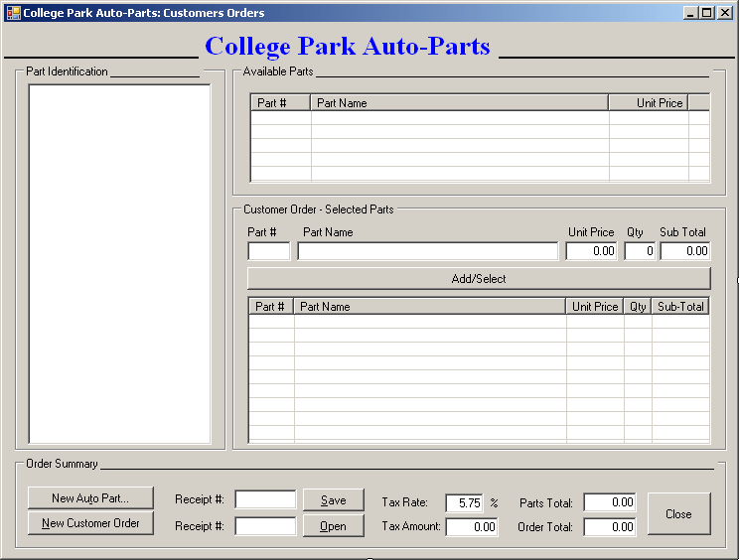Click the Unit Price input box
Screen dimensions: 739x560
pyautogui.click(x=591, y=251)
